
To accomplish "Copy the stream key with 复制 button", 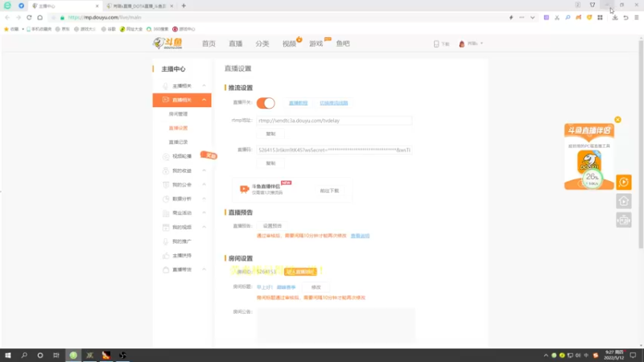I will coord(270,163).
